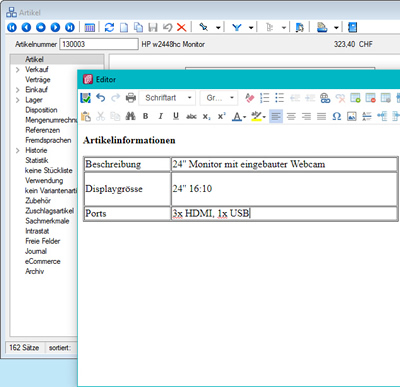Expand the Einkauf tree node
The image size is (400, 387).
18,90
